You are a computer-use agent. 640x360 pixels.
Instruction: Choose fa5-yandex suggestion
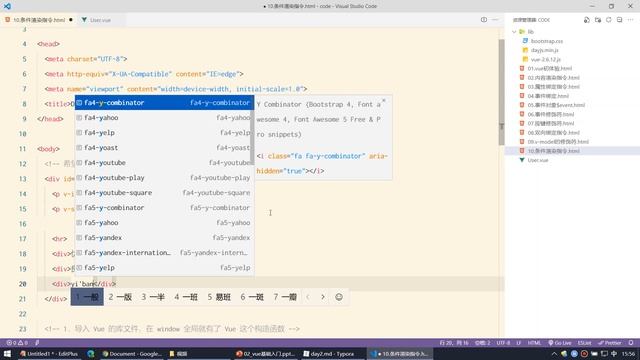click(x=164, y=238)
